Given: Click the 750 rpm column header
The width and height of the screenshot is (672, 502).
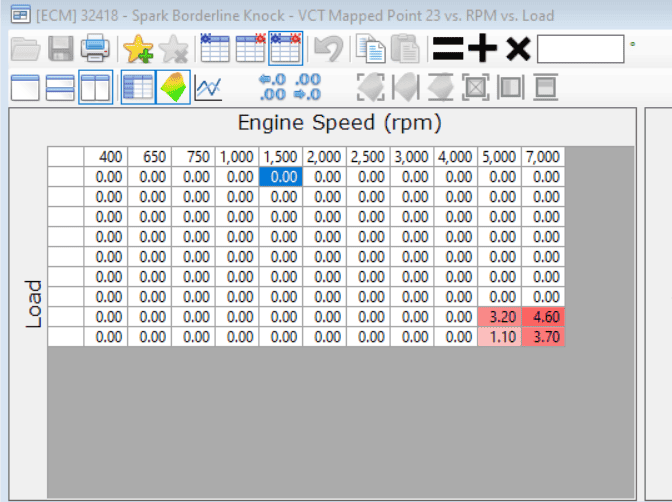Looking at the screenshot, I should [x=193, y=157].
